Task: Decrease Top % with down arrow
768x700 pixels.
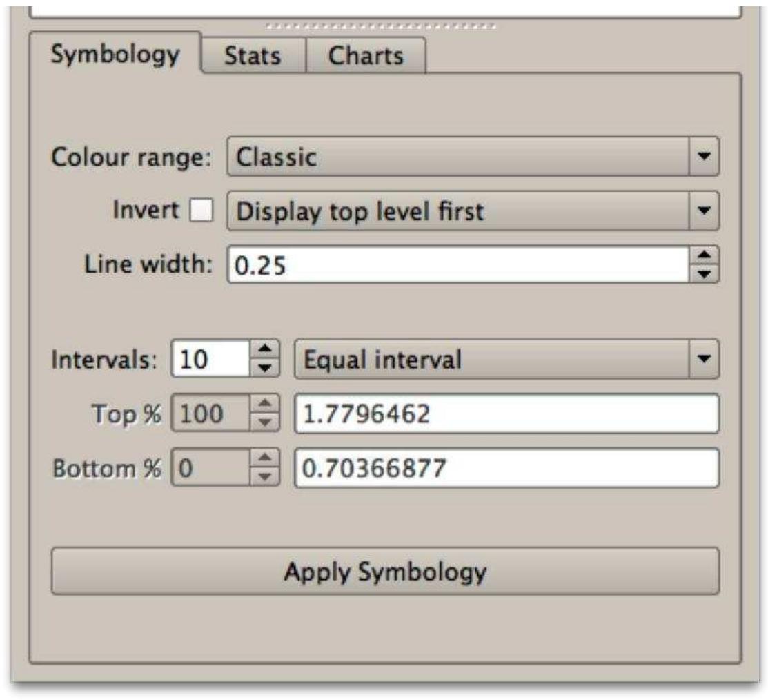Action: pyautogui.click(x=265, y=422)
